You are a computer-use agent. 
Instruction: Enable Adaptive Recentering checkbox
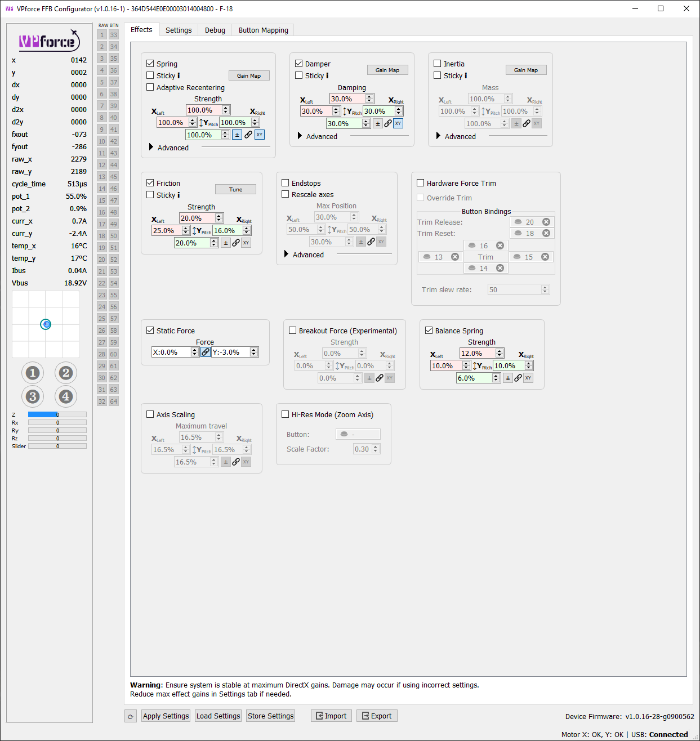pyautogui.click(x=150, y=87)
